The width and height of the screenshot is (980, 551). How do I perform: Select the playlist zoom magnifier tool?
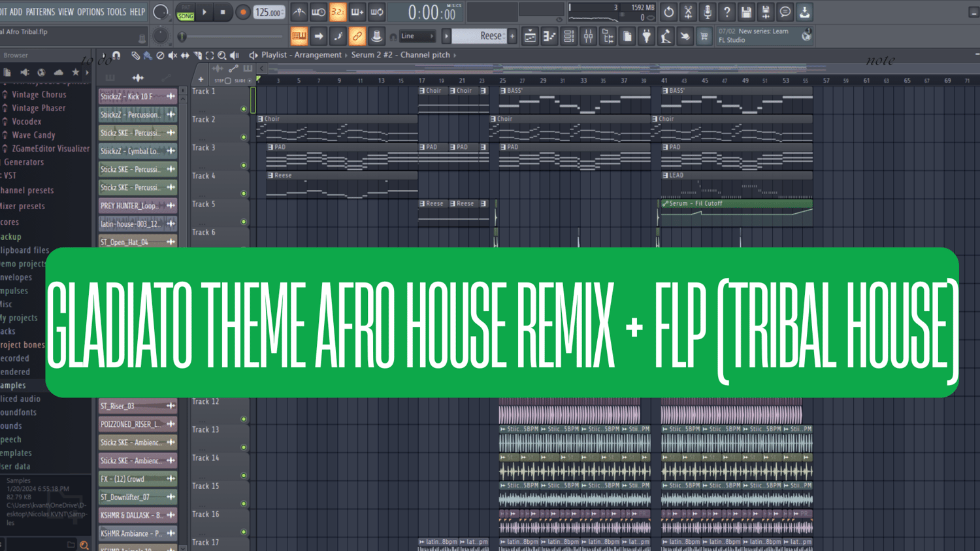tap(222, 56)
